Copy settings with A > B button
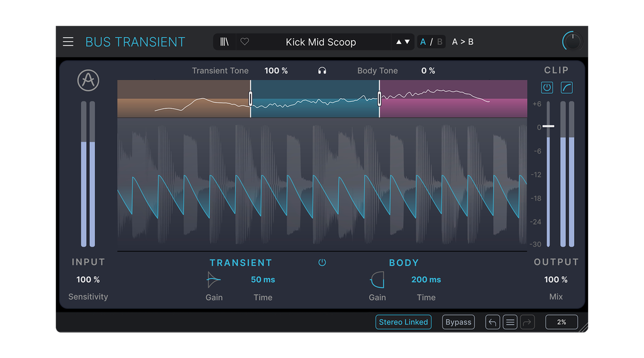 point(462,42)
